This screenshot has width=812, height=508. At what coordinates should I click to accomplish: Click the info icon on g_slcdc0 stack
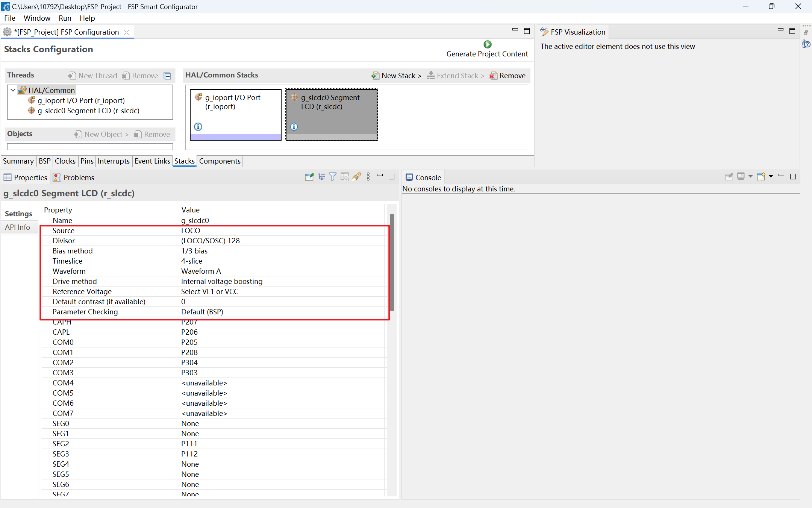point(294,127)
